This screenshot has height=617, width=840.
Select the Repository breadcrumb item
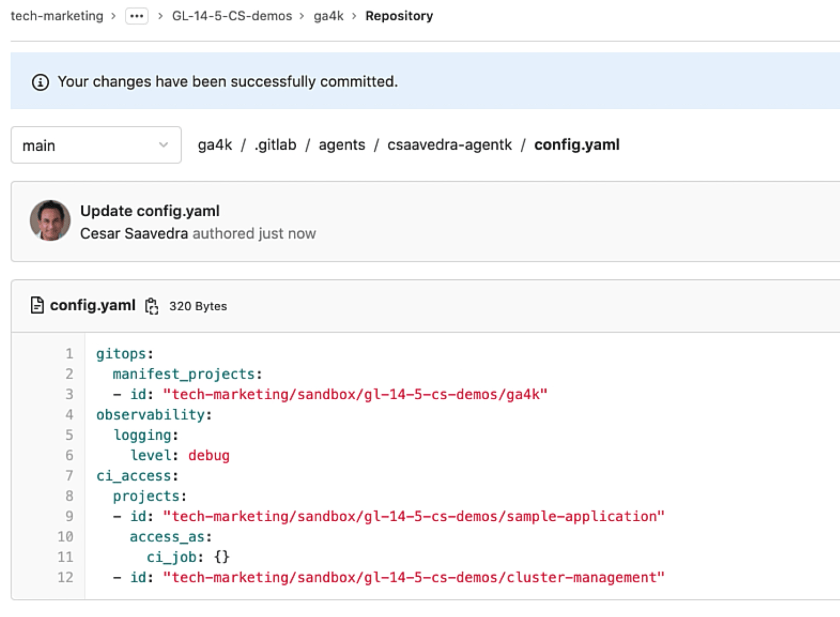click(x=399, y=16)
